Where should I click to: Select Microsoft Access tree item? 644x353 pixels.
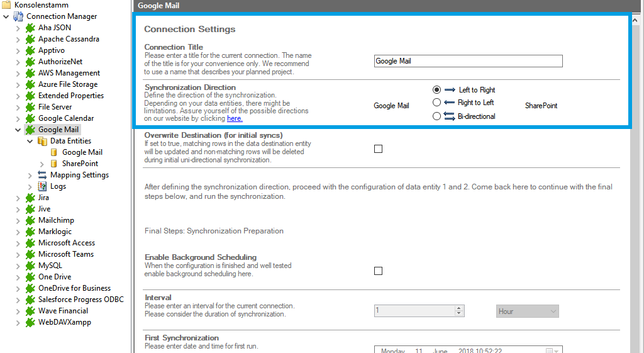click(67, 243)
